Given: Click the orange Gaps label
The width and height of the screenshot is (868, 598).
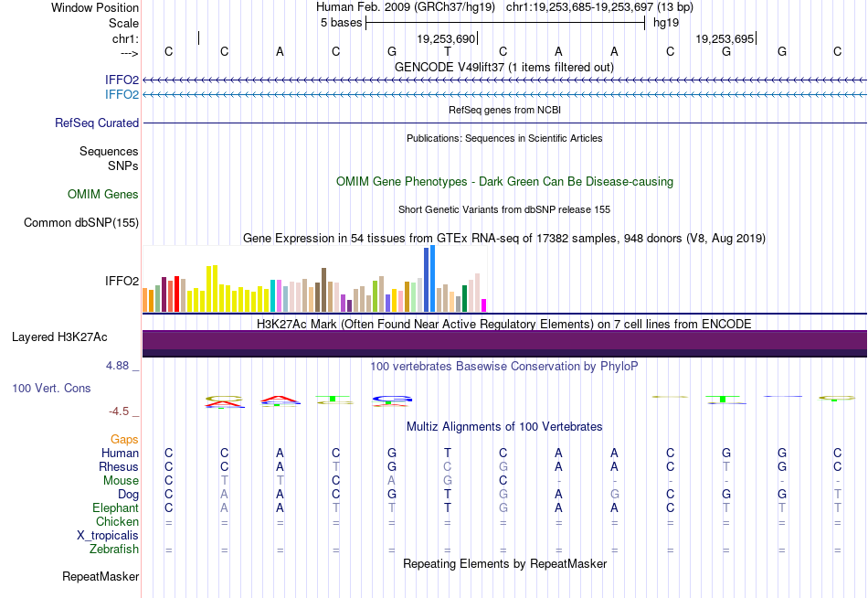Looking at the screenshot, I should [124, 440].
